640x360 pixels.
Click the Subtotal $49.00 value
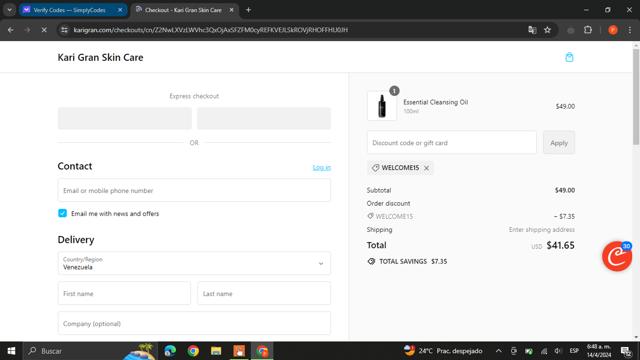(564, 190)
